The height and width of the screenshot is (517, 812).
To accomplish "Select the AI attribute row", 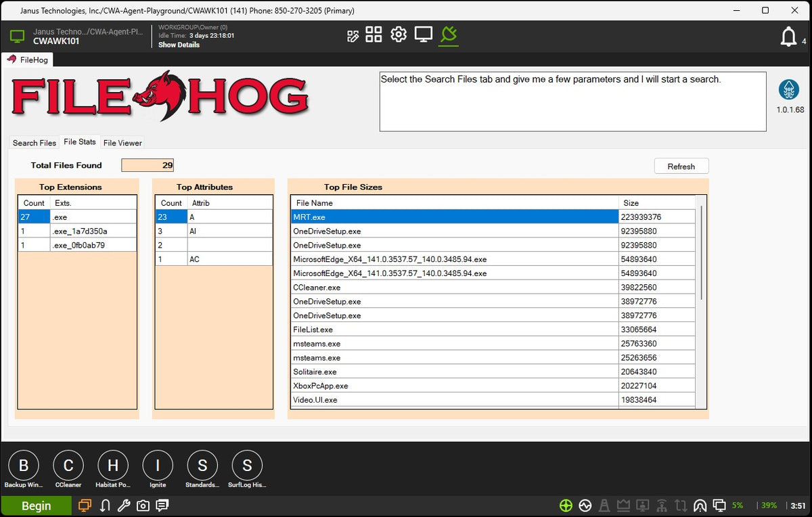I will [214, 231].
